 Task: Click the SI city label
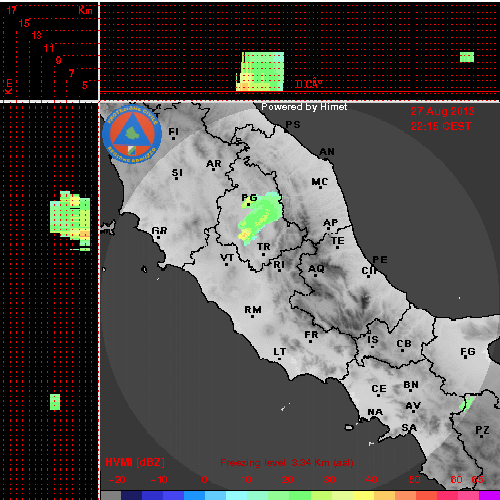tap(177, 173)
